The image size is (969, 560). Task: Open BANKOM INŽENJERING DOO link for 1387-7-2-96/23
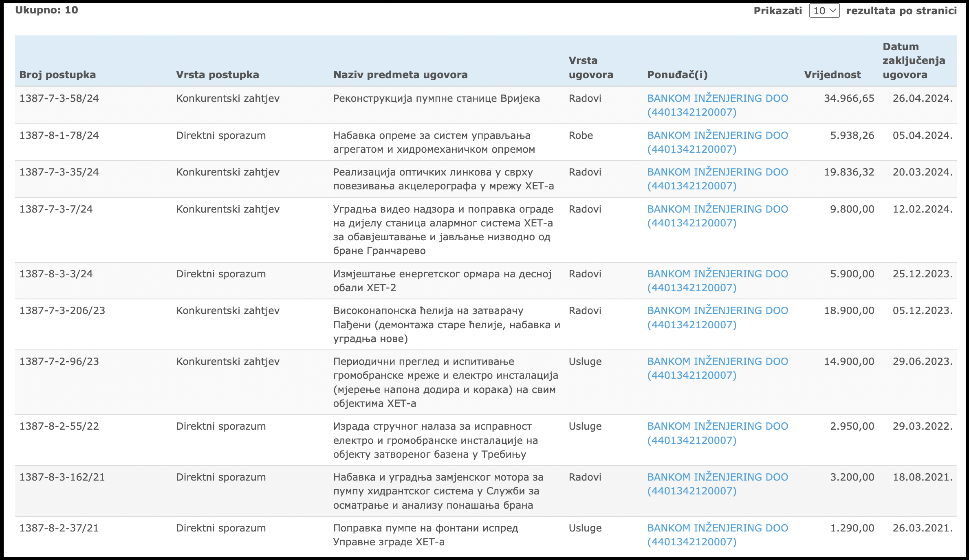click(718, 369)
